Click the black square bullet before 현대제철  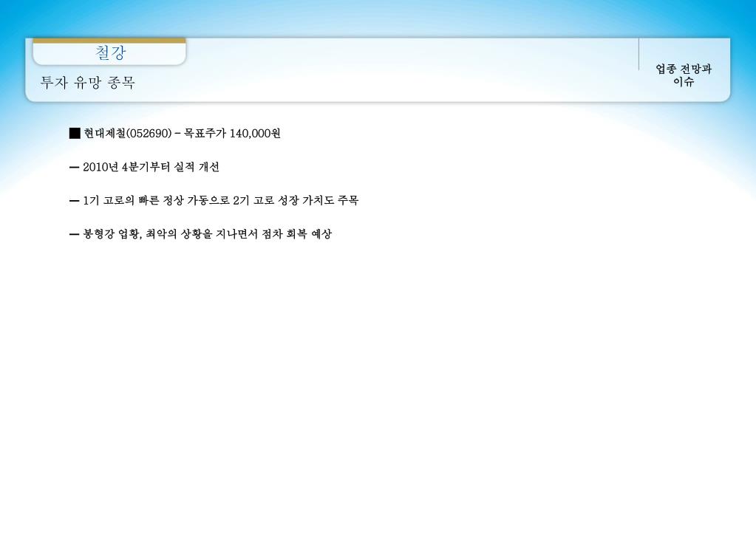75,134
